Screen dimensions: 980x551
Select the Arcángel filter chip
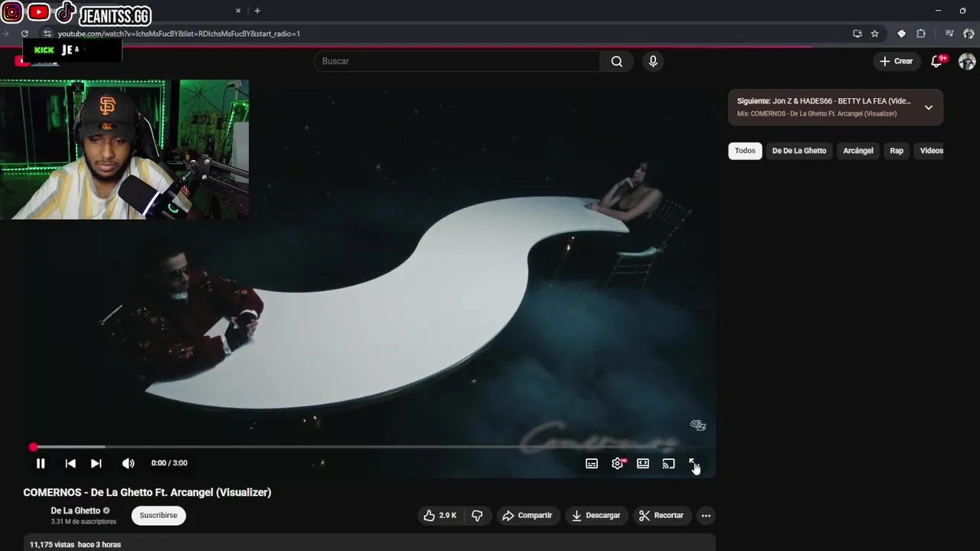[x=858, y=151]
